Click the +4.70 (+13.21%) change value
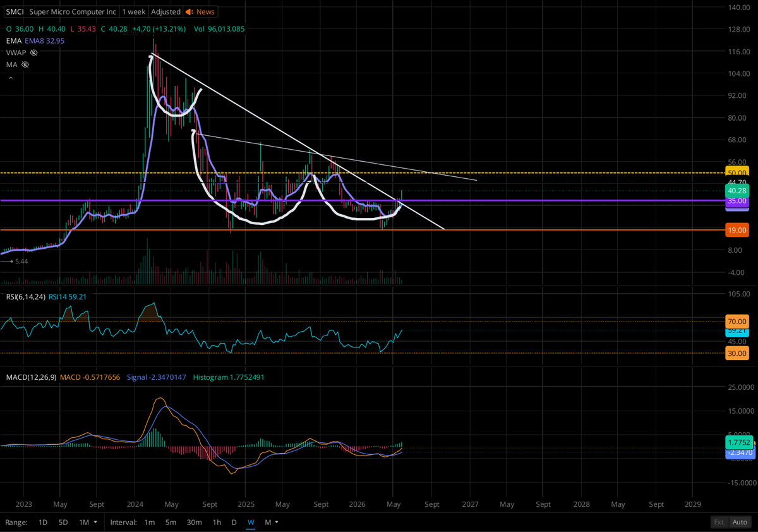 tap(160, 29)
